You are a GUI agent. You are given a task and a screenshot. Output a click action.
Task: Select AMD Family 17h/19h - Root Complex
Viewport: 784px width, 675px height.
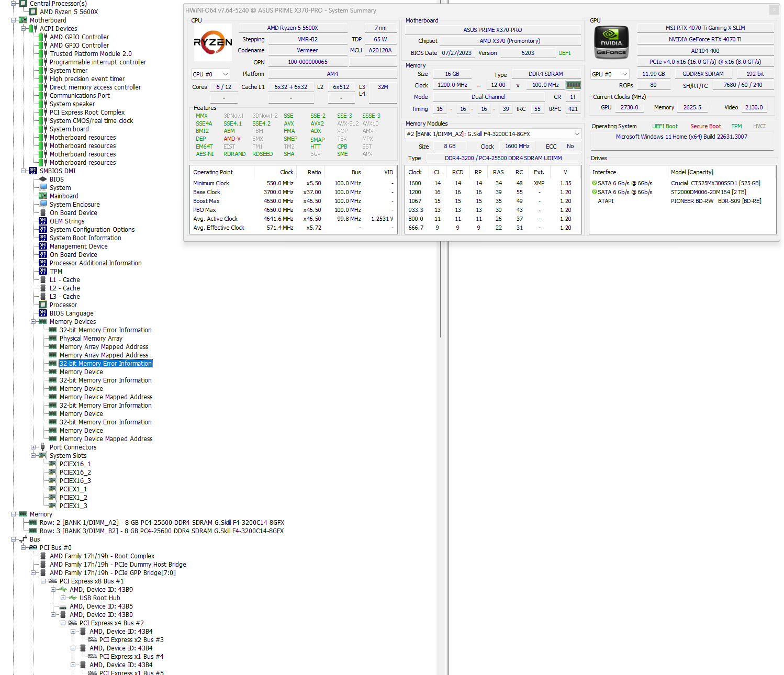[102, 556]
